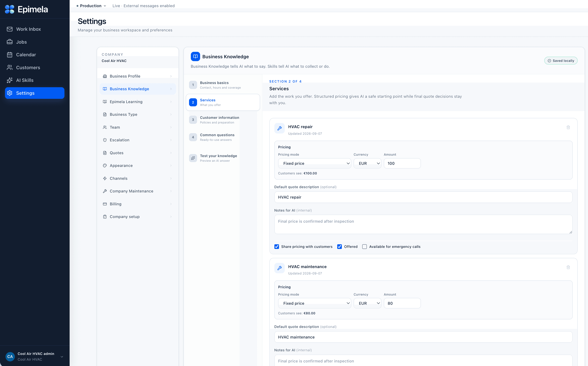This screenshot has height=366, width=588.
Task: Open HVAC repair Pricing mode dropdown
Action: [x=315, y=163]
